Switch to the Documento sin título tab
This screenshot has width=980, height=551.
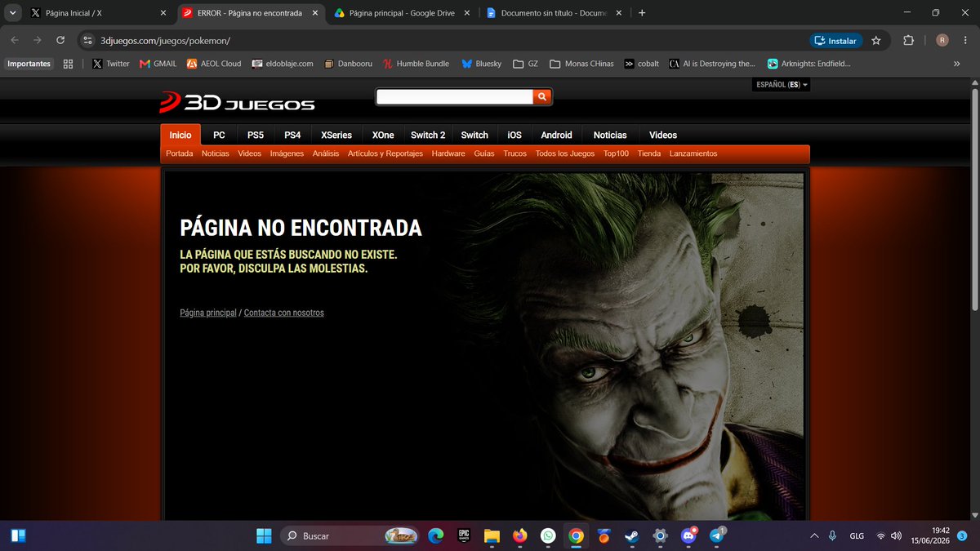553,13
